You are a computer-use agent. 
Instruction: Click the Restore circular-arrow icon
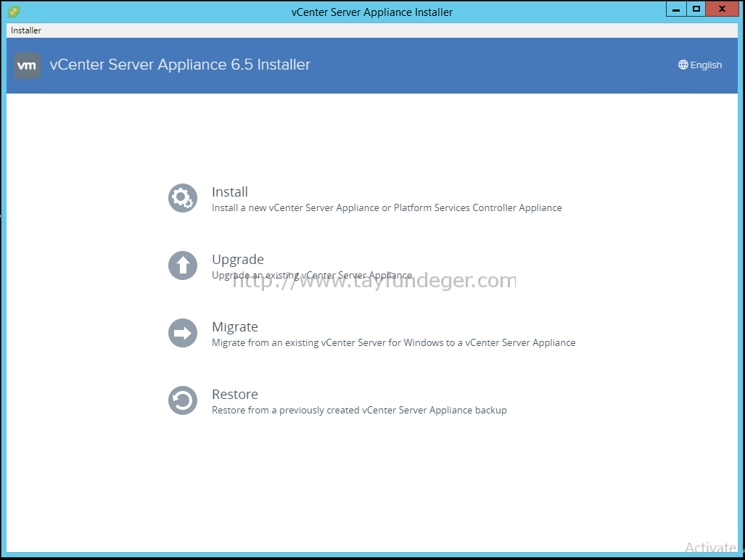183,400
